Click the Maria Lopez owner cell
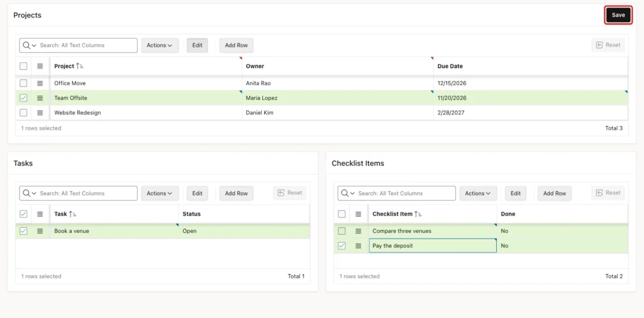This screenshot has width=644, height=318. pyautogui.click(x=338, y=98)
